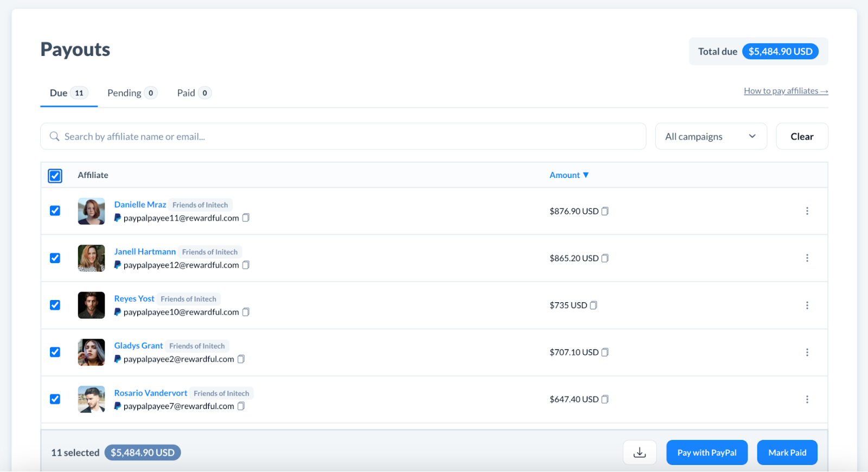Click the Pay with PayPal button
The width and height of the screenshot is (868, 472).
click(x=706, y=452)
